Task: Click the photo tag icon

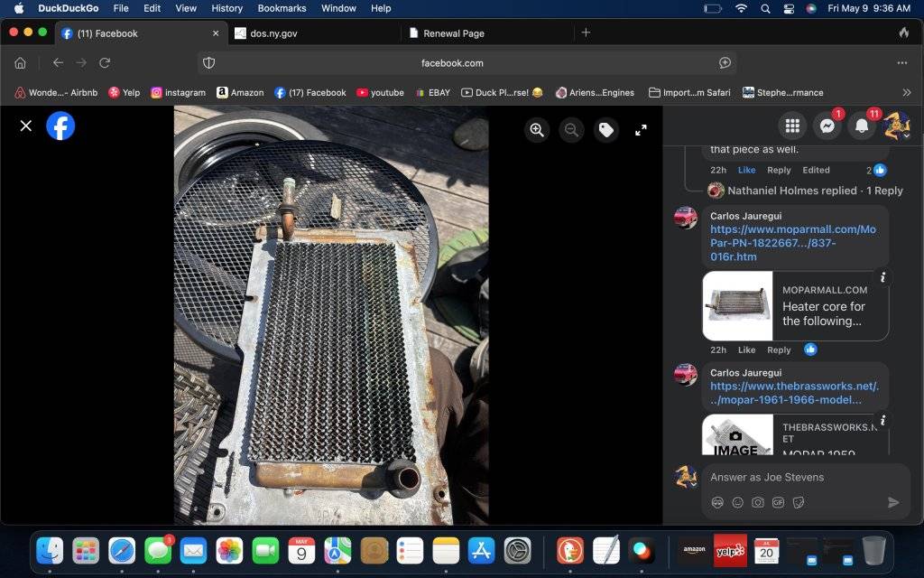Action: [606, 130]
